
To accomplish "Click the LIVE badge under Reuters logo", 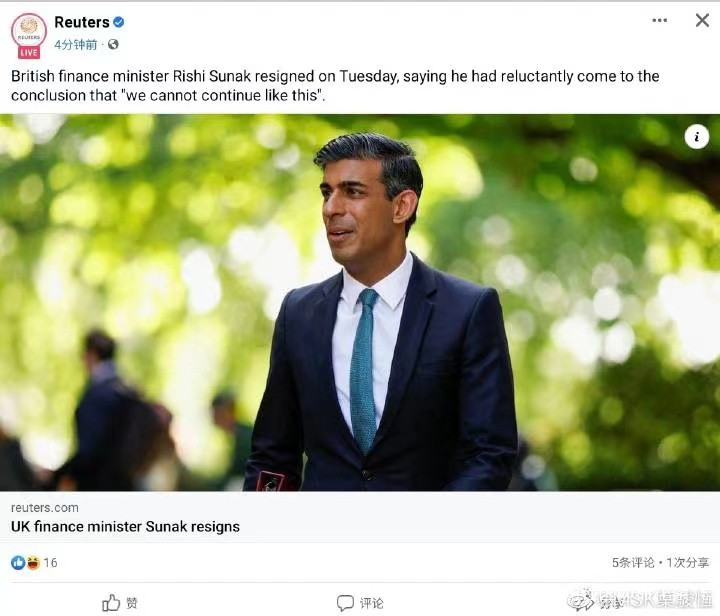I will (29, 52).
